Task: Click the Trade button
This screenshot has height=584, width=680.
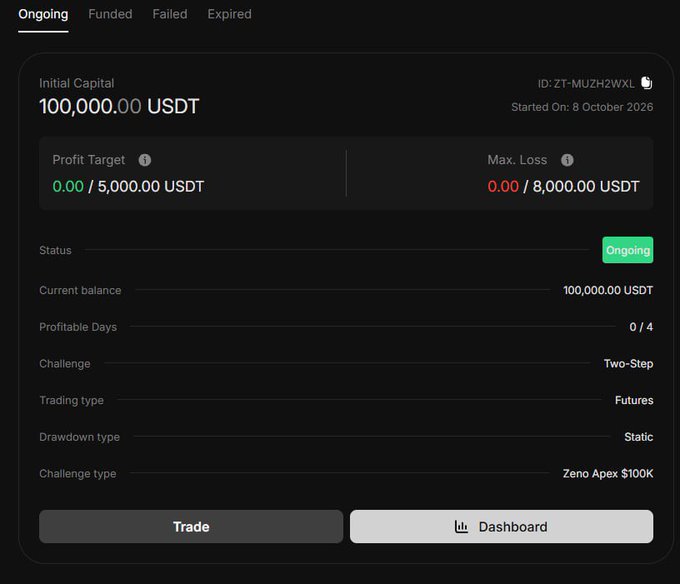Action: [x=191, y=526]
